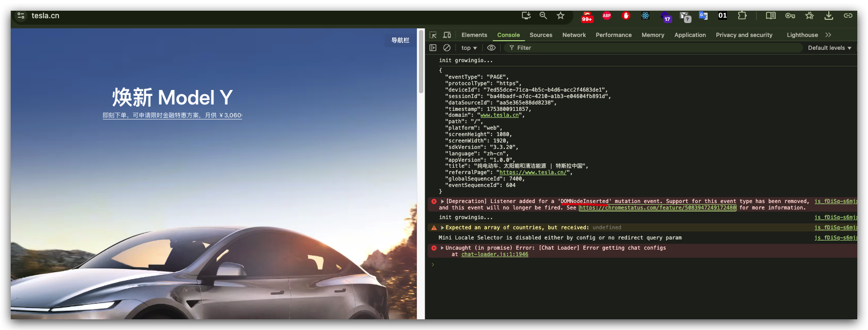Open the bookmarks list star icon
Viewport: 868px width, 330px height.
(x=810, y=16)
